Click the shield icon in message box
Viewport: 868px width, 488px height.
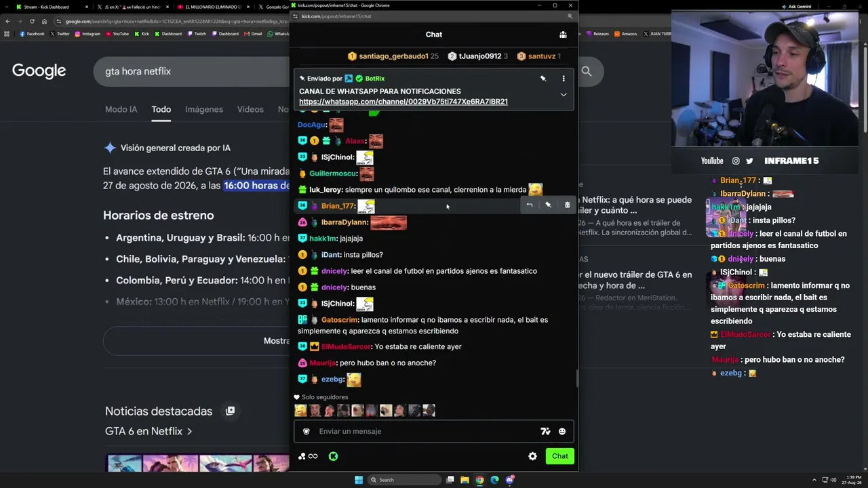click(x=306, y=431)
